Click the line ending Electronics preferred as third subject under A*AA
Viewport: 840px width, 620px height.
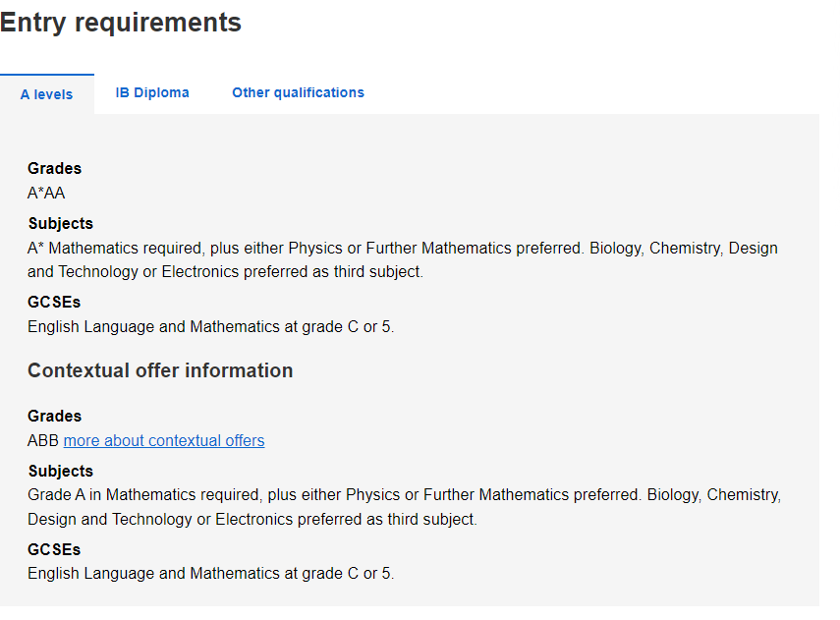pyautogui.click(x=225, y=272)
